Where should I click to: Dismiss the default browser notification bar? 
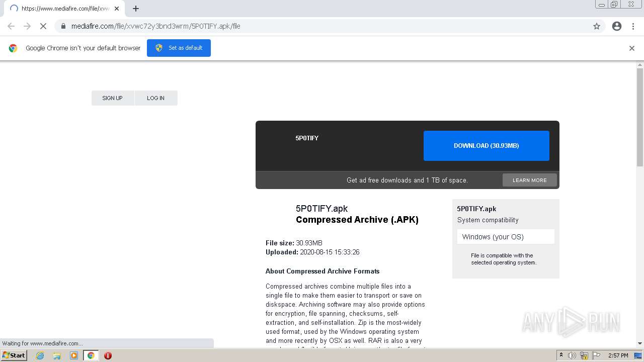(x=632, y=48)
